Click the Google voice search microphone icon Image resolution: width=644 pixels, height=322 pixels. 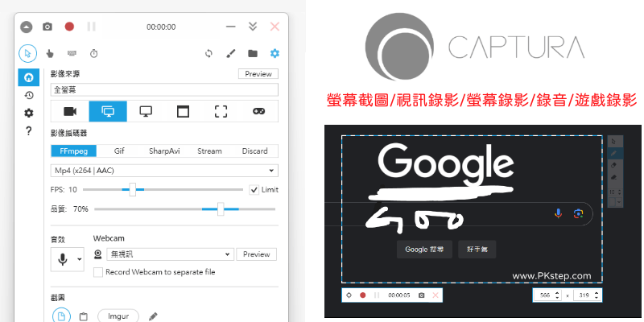click(558, 213)
